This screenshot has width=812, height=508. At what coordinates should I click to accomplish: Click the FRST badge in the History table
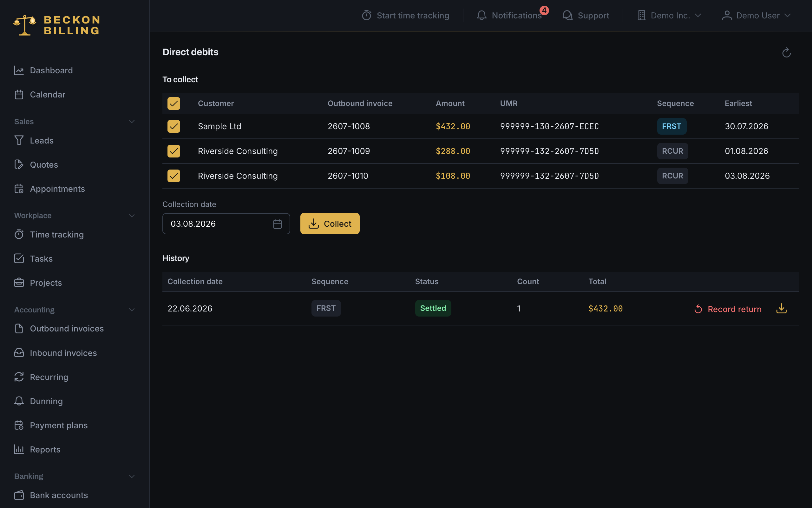coord(326,308)
